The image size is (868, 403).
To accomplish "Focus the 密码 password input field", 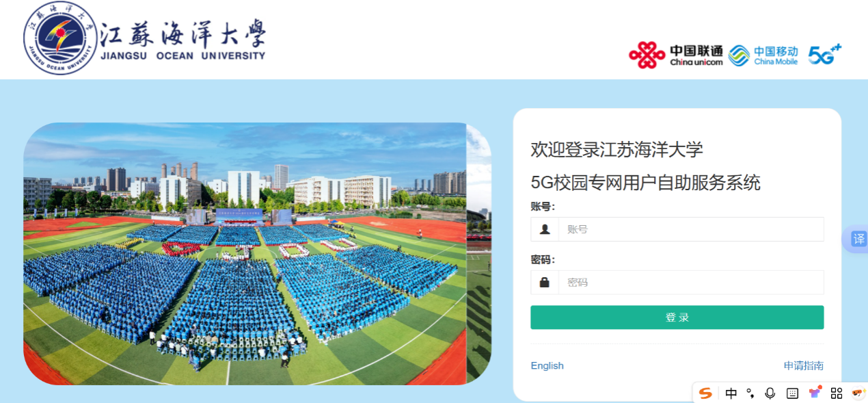I will coord(691,282).
